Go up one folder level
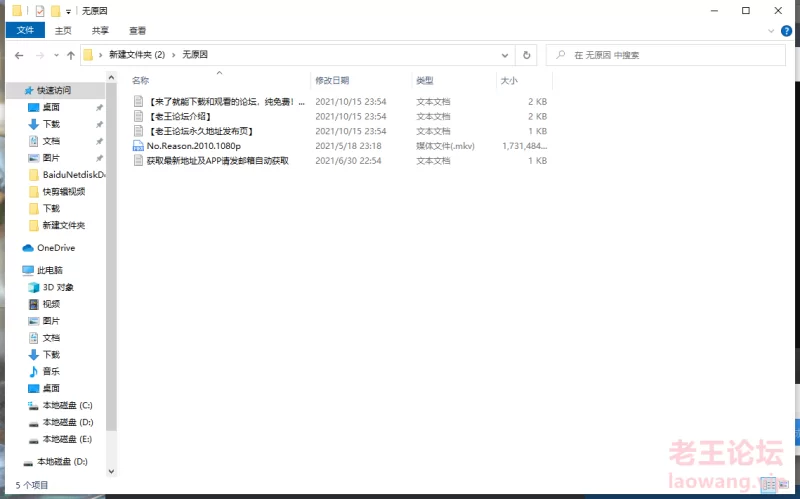 tap(70, 55)
